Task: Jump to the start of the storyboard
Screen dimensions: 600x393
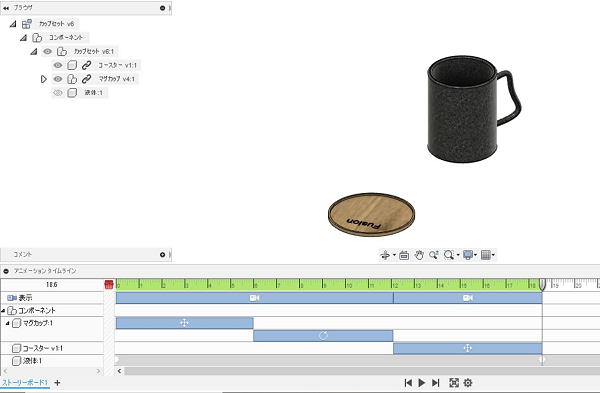Action: (408, 383)
